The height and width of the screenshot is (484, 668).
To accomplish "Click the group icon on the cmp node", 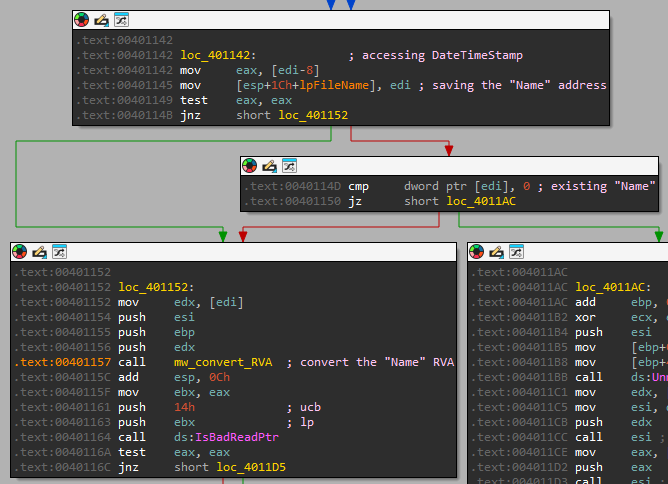I will click(288, 166).
